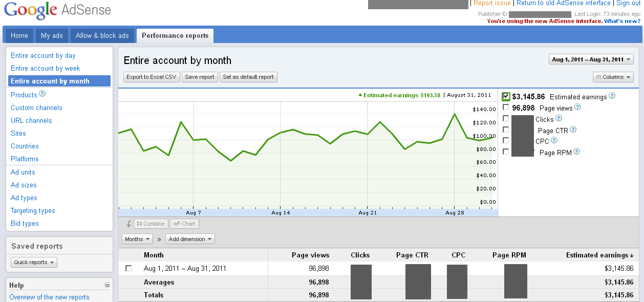Open the Add dimension dropdown
The image size is (644, 302).
point(190,239)
